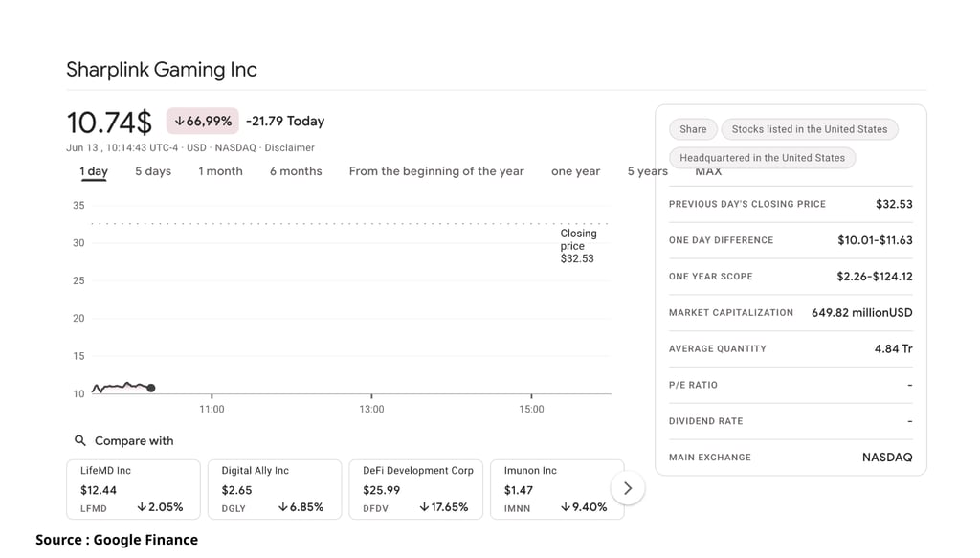Image resolution: width=980 pixels, height=558 pixels.
Task: Select the 1 month range tab
Action: point(221,171)
